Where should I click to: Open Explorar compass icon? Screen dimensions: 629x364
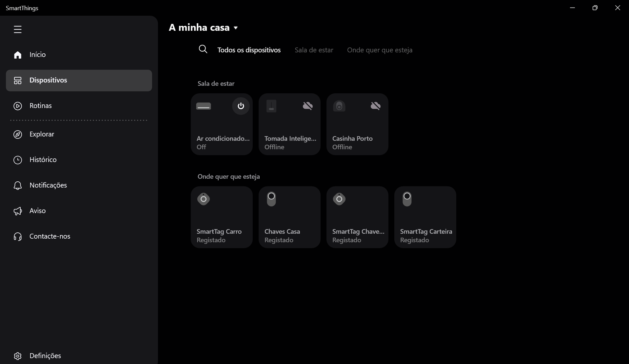[18, 135]
